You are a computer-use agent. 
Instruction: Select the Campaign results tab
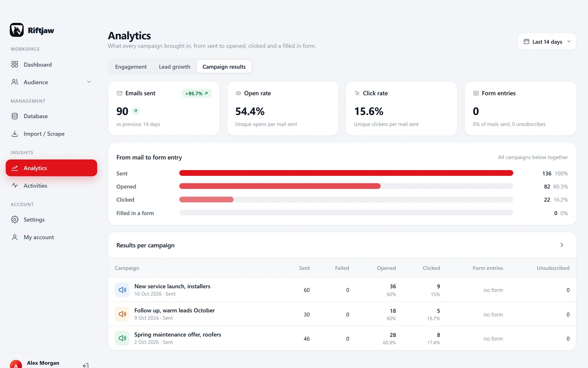224,67
